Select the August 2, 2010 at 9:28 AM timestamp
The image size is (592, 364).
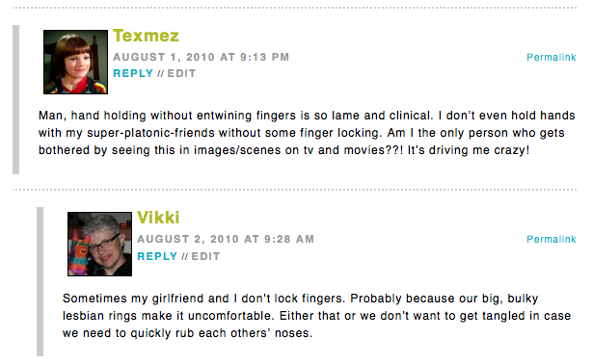tap(226, 239)
